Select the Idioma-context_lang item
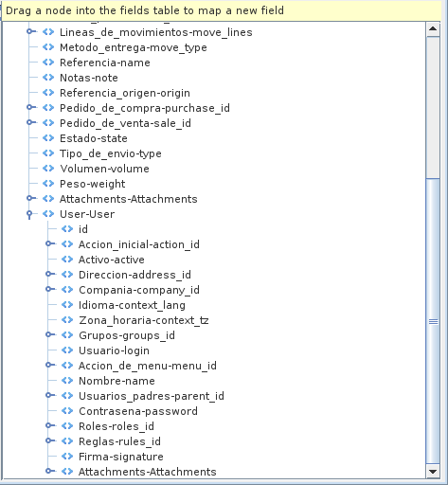Screen dimensions: 448x485 click(x=132, y=305)
